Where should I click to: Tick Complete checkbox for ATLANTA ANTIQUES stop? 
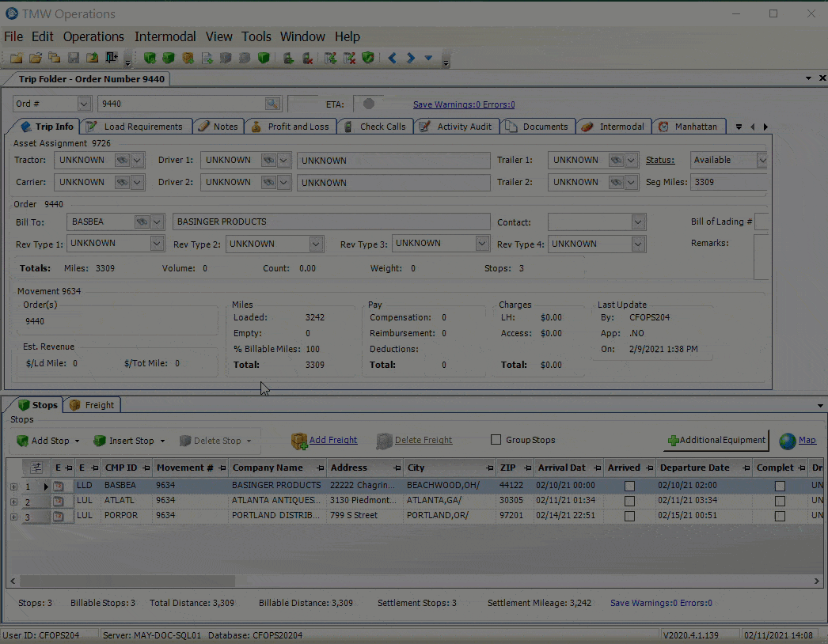point(780,501)
